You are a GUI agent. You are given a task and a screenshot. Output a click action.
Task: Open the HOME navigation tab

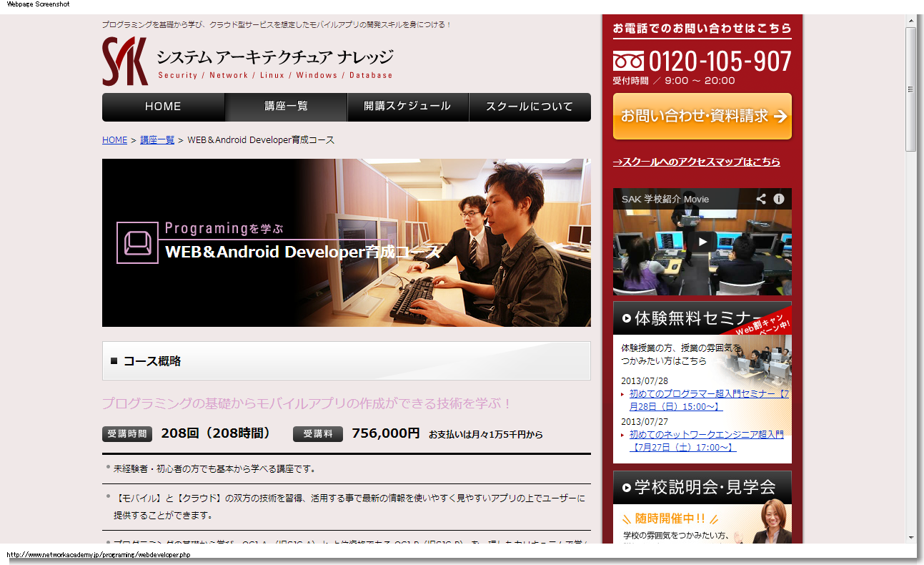(163, 107)
